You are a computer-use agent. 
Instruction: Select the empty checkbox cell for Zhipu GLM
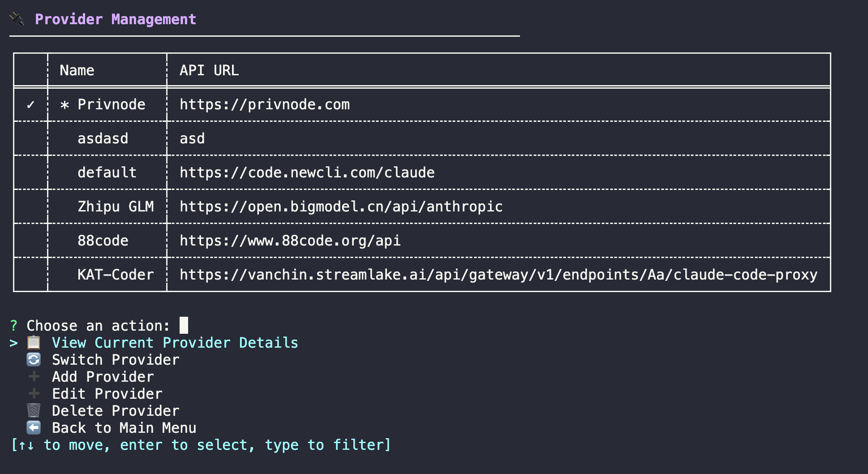tap(30, 207)
